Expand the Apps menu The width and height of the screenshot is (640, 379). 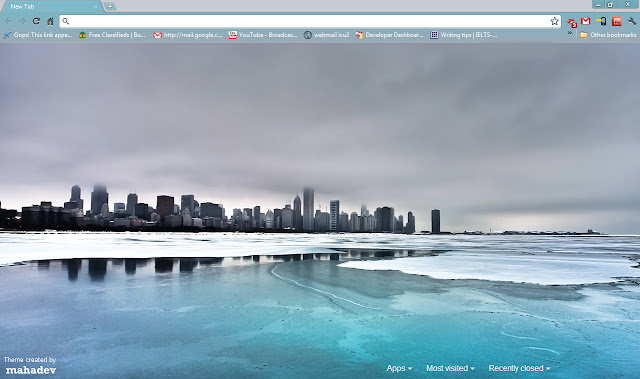click(399, 368)
